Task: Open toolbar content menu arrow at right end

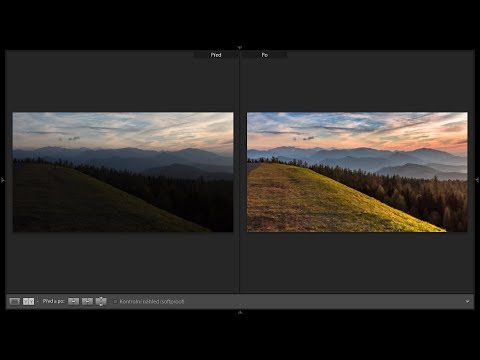Action: [467, 302]
